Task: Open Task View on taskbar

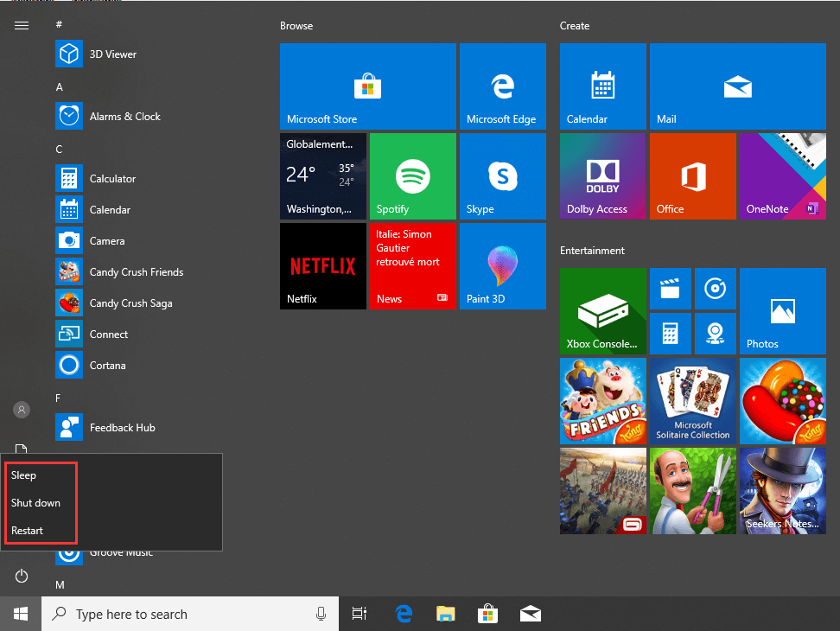Action: (360, 614)
